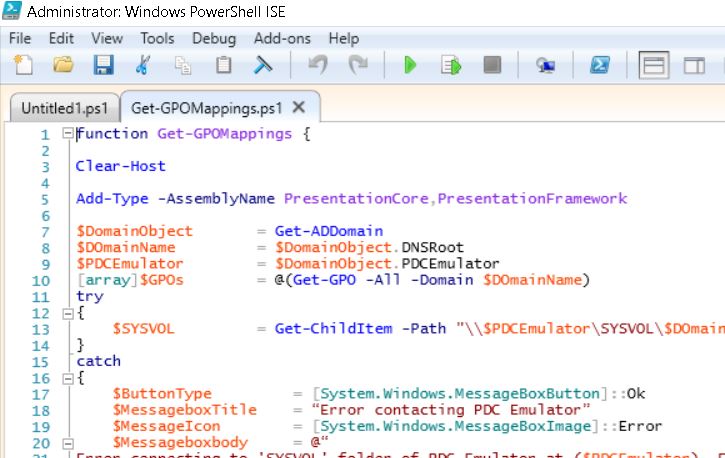Collapse the function block on line 1
725x458 pixels.
pos(68,134)
